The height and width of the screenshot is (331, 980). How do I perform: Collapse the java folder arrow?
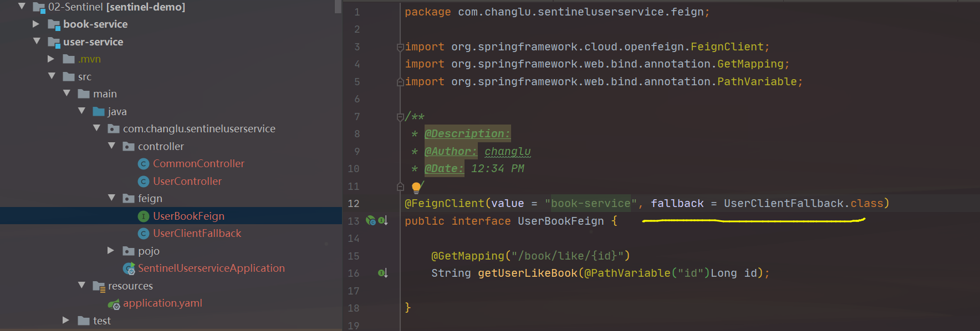point(81,111)
